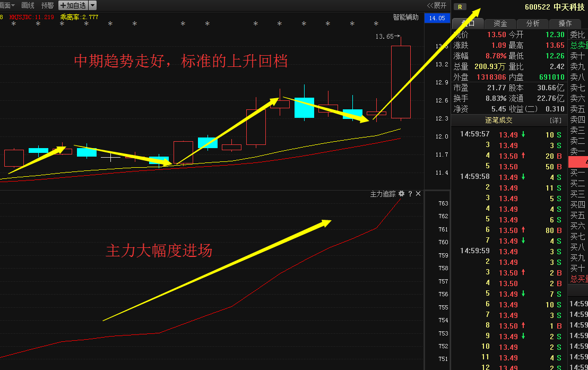The image size is (588, 370).
Task: Open settings gear for 主力追踪 indicator
Action: (401, 194)
